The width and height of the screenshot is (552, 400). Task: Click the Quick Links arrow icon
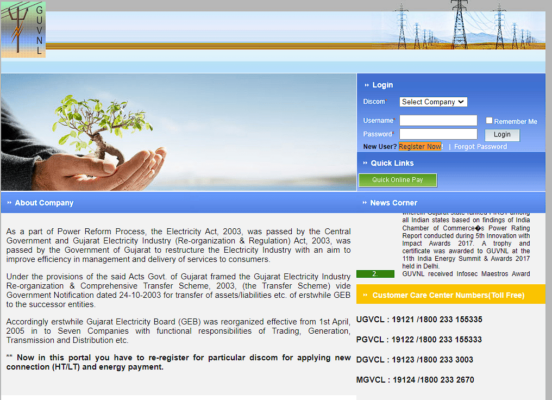pyautogui.click(x=365, y=163)
